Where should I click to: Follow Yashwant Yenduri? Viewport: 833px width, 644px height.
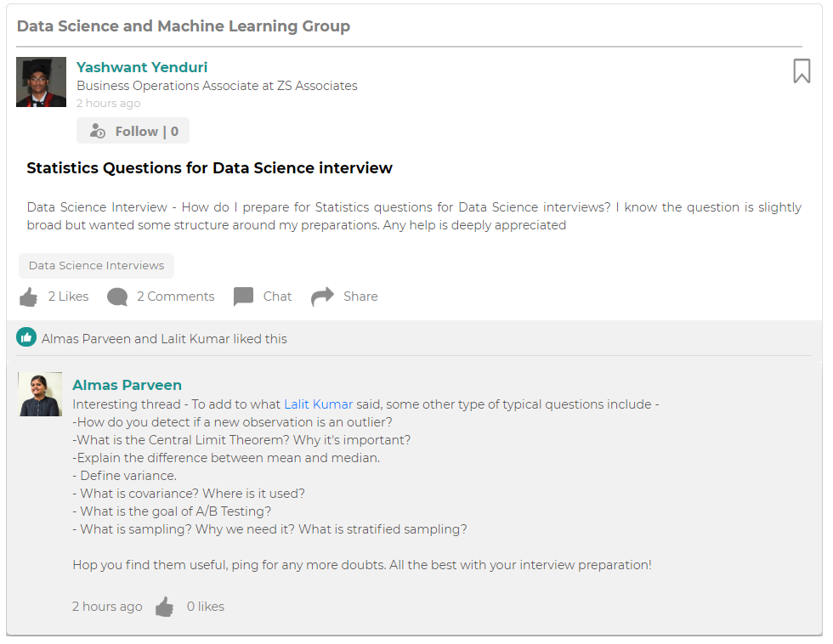(146, 131)
